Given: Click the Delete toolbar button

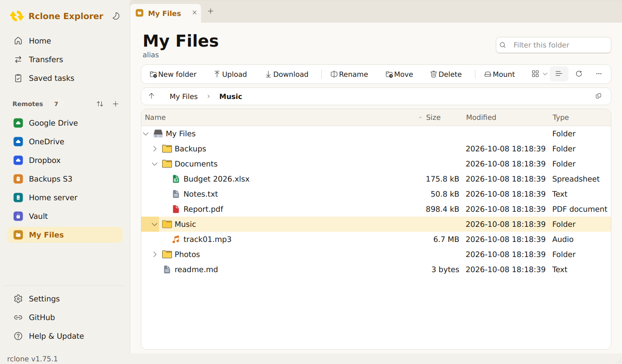Looking at the screenshot, I should click(446, 74).
